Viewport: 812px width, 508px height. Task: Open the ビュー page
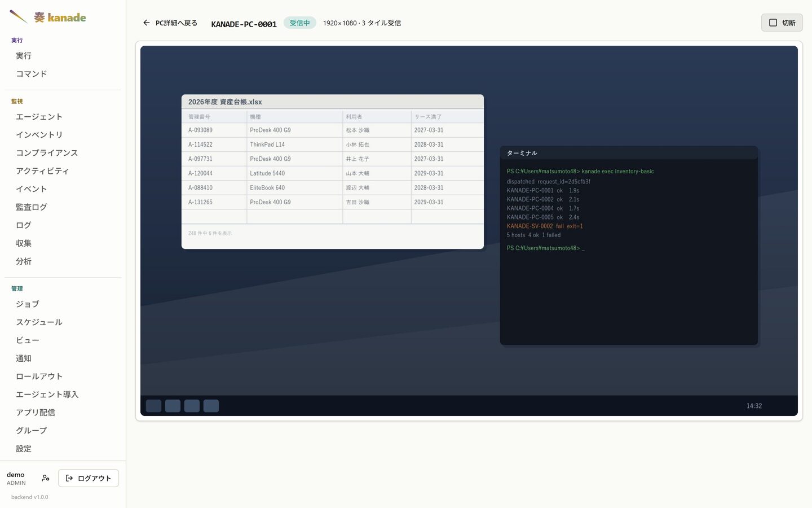(x=63, y=340)
